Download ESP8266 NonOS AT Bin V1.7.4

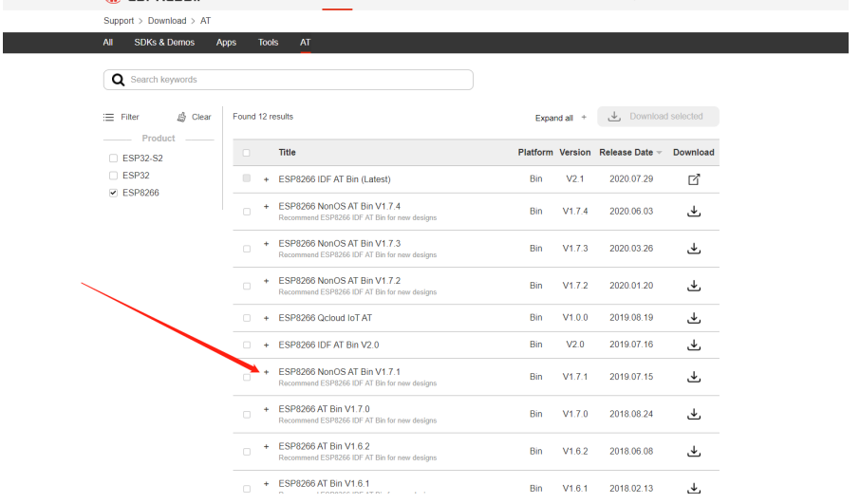pos(694,211)
